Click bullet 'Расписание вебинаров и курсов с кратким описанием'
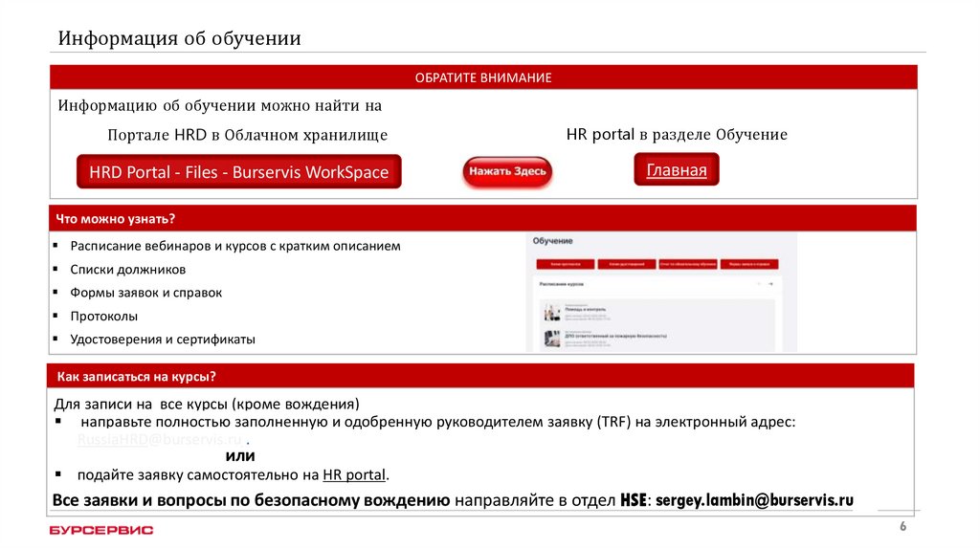The image size is (980, 549). click(x=235, y=246)
